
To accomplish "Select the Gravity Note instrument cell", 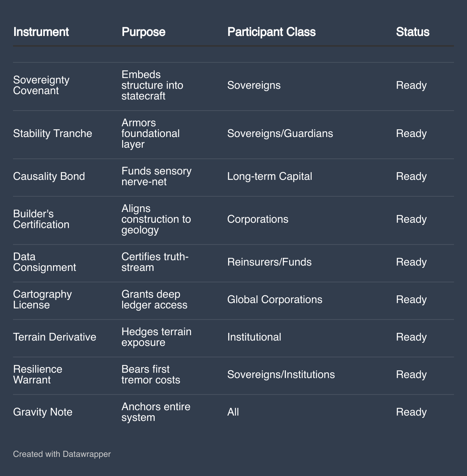I will 42,412.
